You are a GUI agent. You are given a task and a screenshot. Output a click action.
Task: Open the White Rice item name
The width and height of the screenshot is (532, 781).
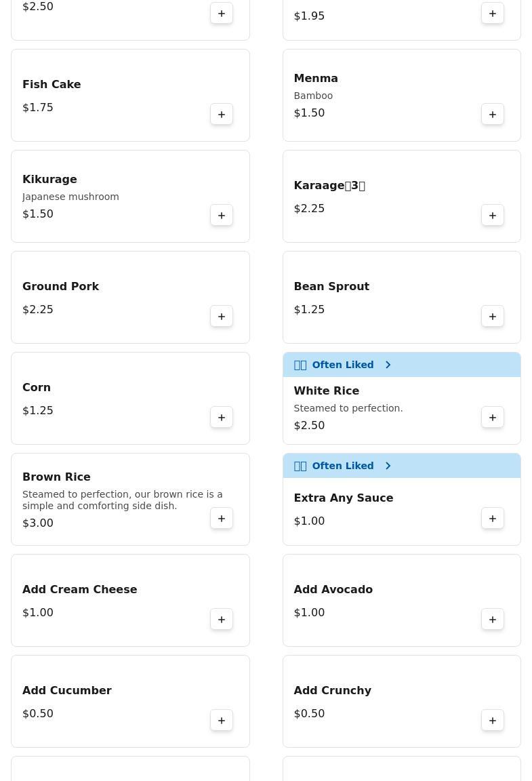[x=326, y=390]
